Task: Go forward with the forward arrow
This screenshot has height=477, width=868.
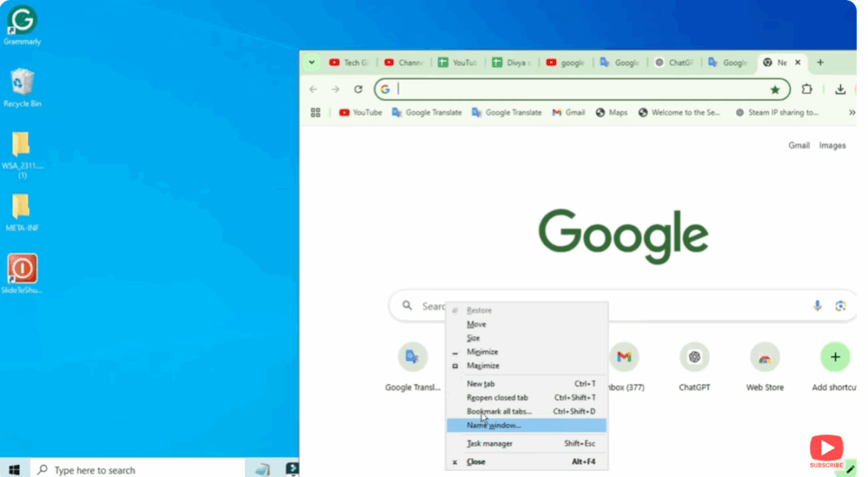Action: tap(336, 89)
